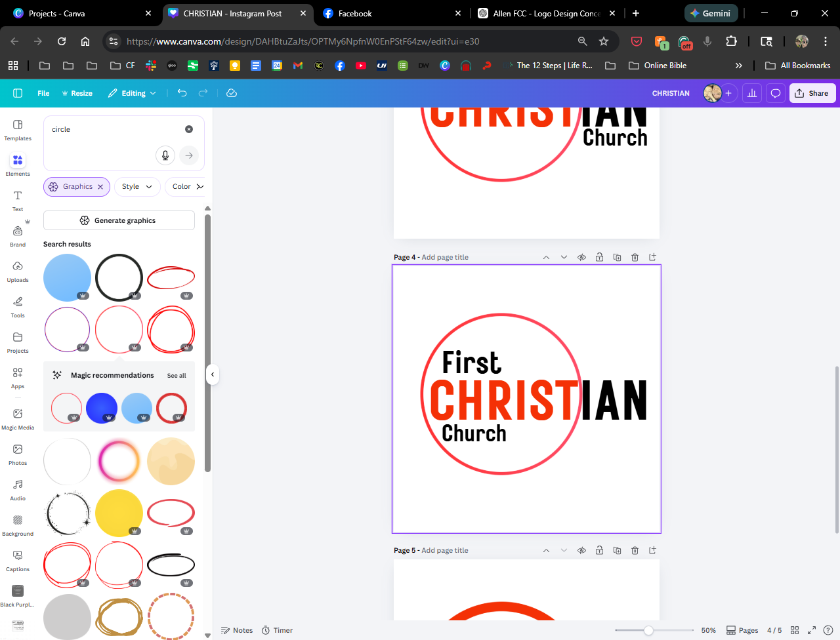
Task: Click the Share button
Action: coord(812,93)
